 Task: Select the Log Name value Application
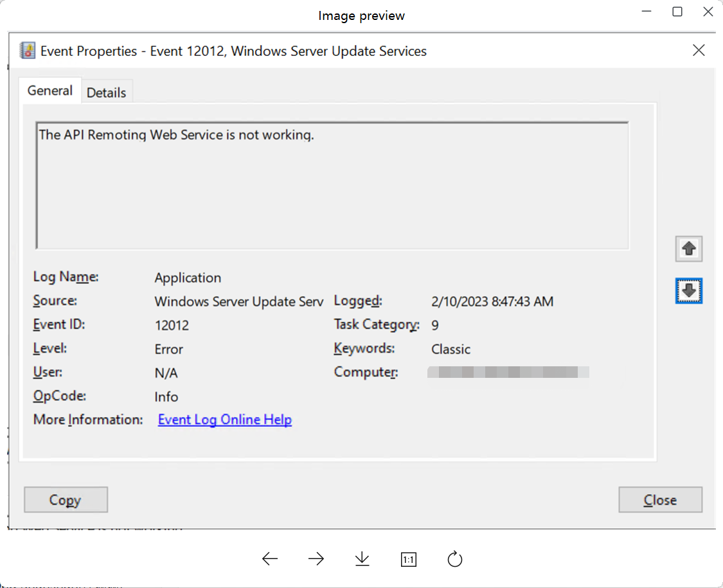coord(188,278)
